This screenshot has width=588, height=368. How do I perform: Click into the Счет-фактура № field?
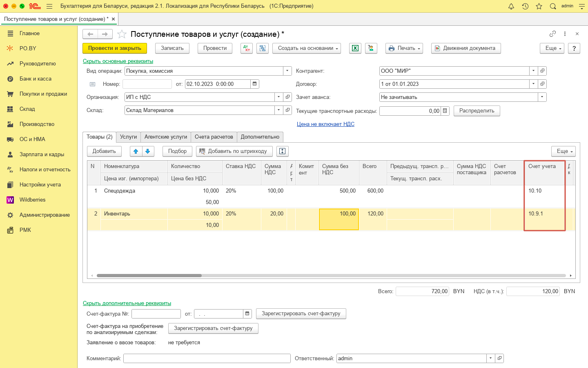pos(156,314)
